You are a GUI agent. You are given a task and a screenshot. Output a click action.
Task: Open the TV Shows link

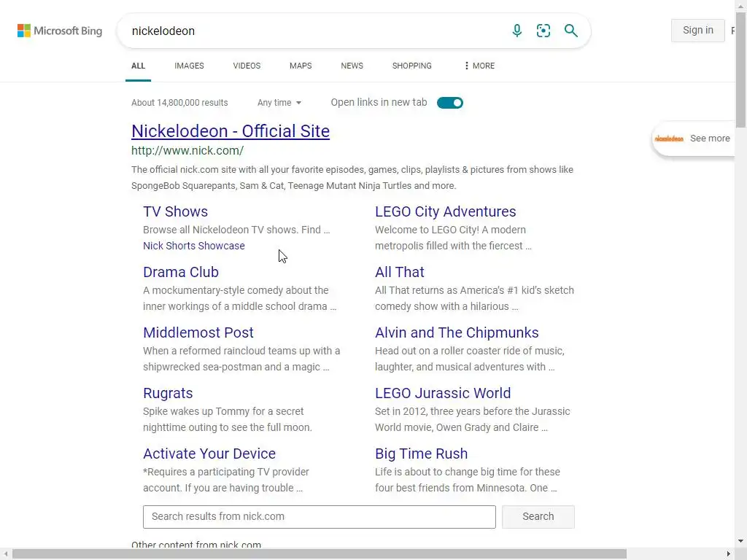(175, 211)
